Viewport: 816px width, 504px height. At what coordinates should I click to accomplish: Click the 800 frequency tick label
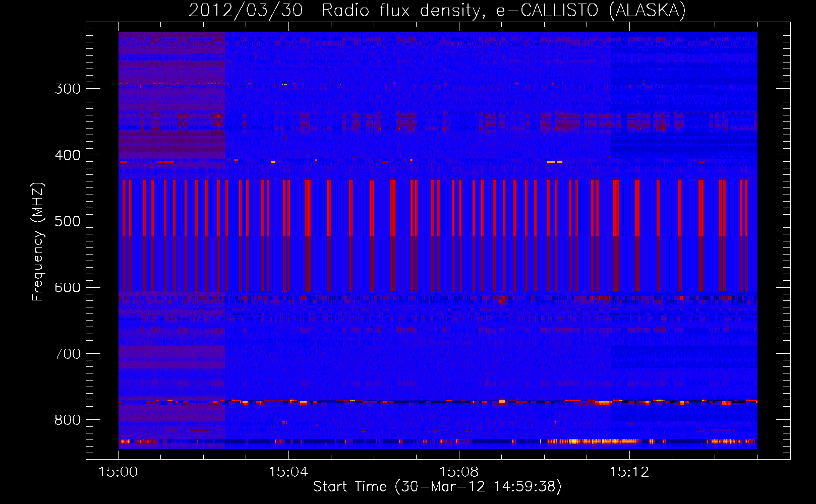[x=68, y=420]
